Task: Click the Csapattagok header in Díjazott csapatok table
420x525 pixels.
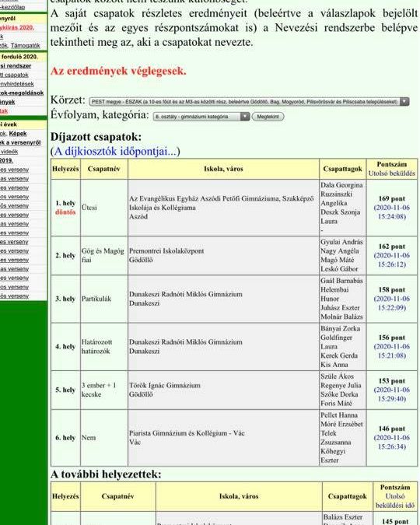Action: 343,169
